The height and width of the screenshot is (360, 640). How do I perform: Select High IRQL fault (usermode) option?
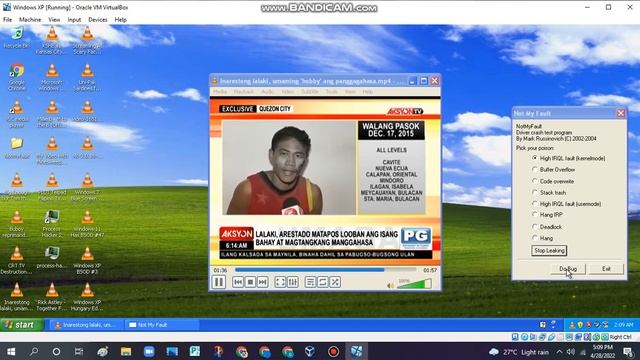point(567,204)
